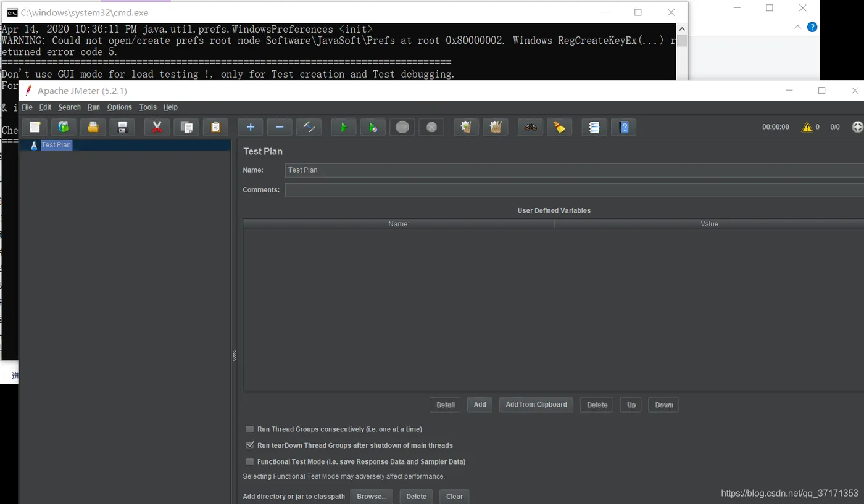
Task: Paste from clipboard toolbar icon
Action: [215, 127]
